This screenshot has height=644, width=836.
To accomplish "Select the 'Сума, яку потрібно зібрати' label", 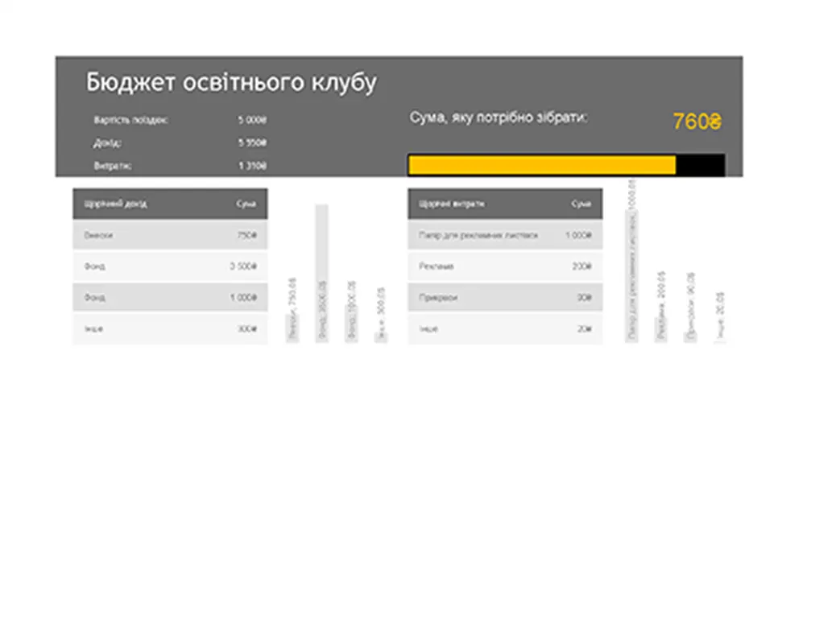I will coord(499,118).
